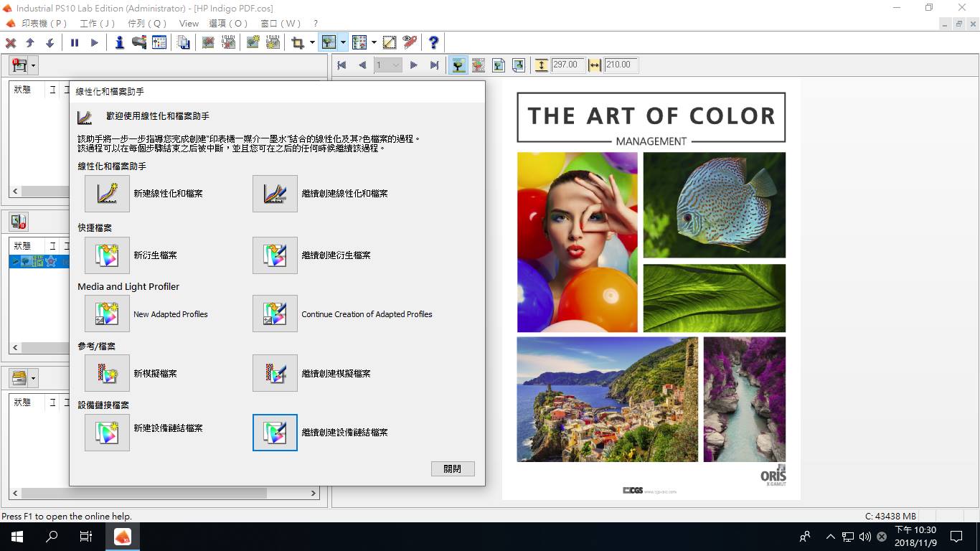Go to next page in preview
The height and width of the screenshot is (551, 980).
click(x=414, y=65)
